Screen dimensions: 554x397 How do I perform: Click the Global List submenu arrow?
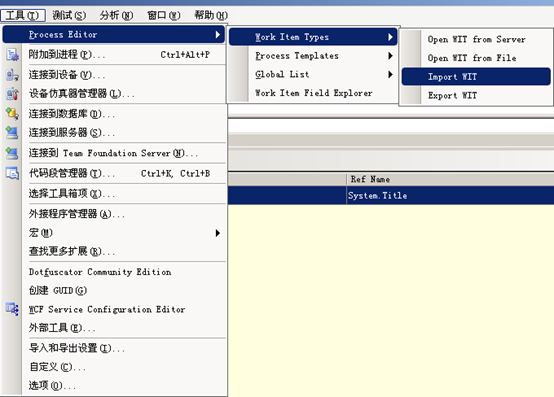click(x=390, y=74)
